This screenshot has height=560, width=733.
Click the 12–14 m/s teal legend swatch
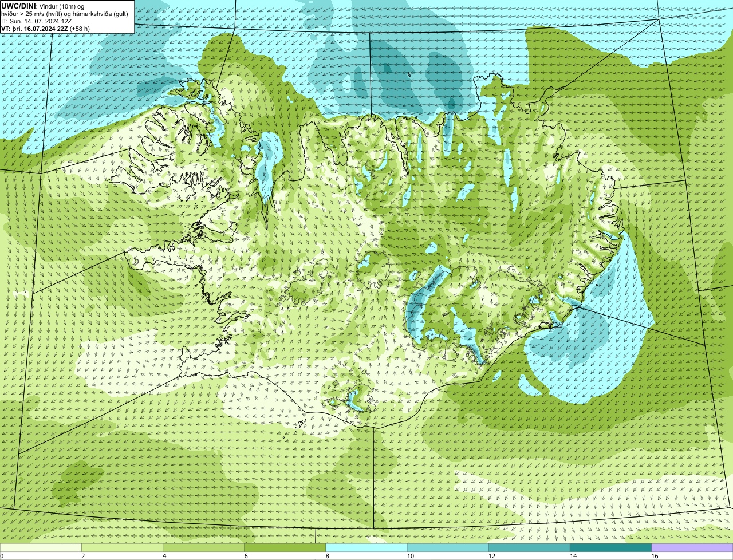pos(529,548)
